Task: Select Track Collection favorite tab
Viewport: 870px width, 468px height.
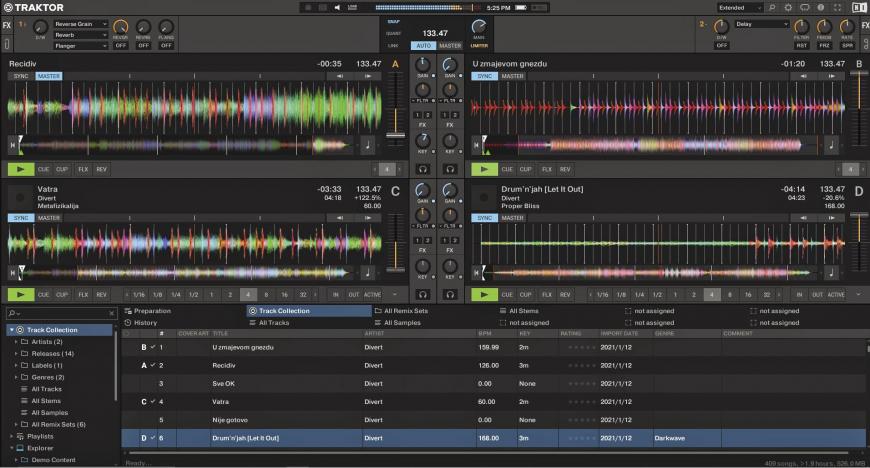Action: coord(308,311)
